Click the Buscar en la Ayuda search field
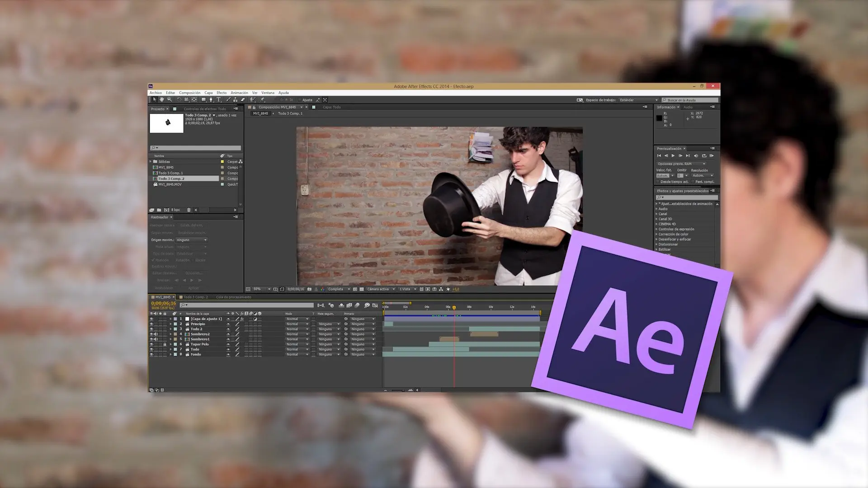Viewport: 868px width, 488px height. (x=690, y=100)
